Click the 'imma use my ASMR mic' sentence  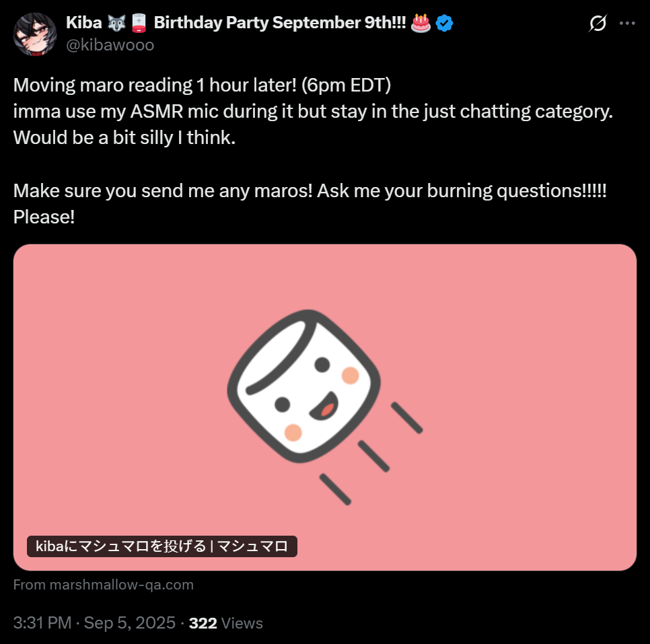(x=313, y=112)
